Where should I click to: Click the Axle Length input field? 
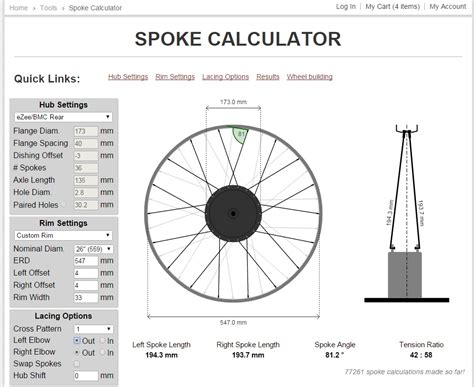(86, 180)
